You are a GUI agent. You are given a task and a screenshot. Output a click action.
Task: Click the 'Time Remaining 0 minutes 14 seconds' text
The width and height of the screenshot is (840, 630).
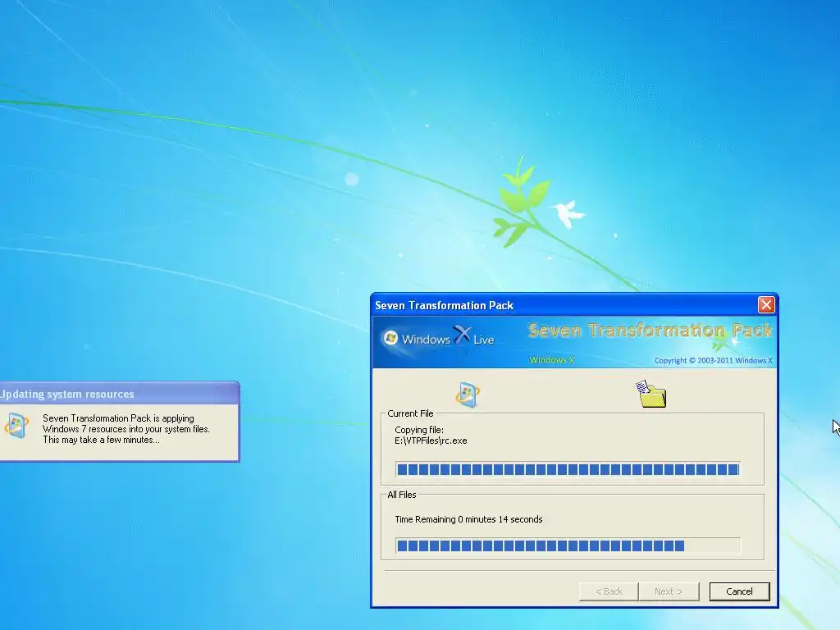(468, 519)
